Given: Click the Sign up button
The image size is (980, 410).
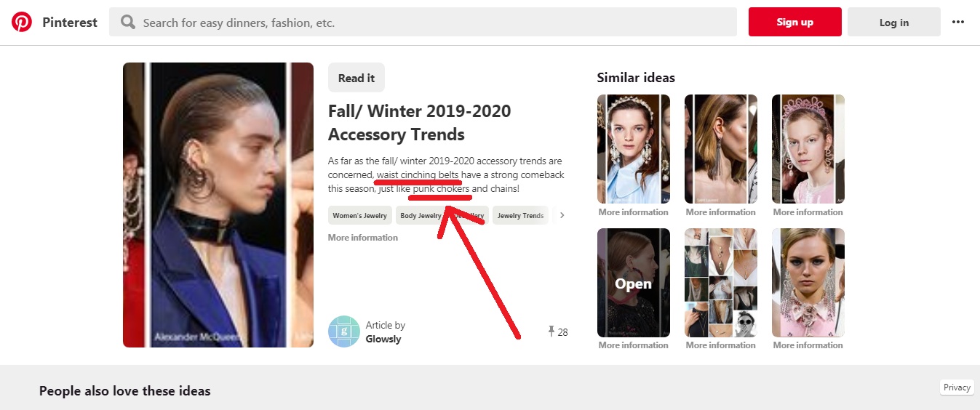Looking at the screenshot, I should [794, 23].
